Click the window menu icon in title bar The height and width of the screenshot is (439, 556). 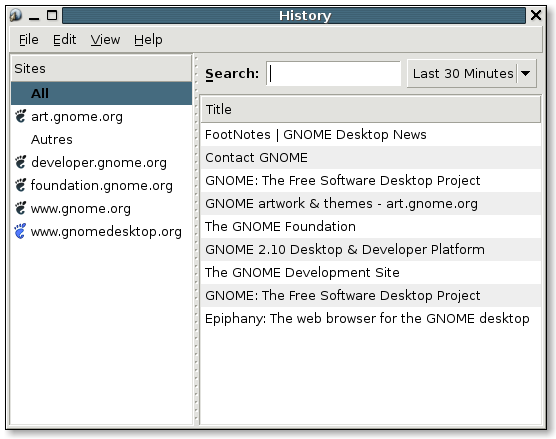pos(16,15)
